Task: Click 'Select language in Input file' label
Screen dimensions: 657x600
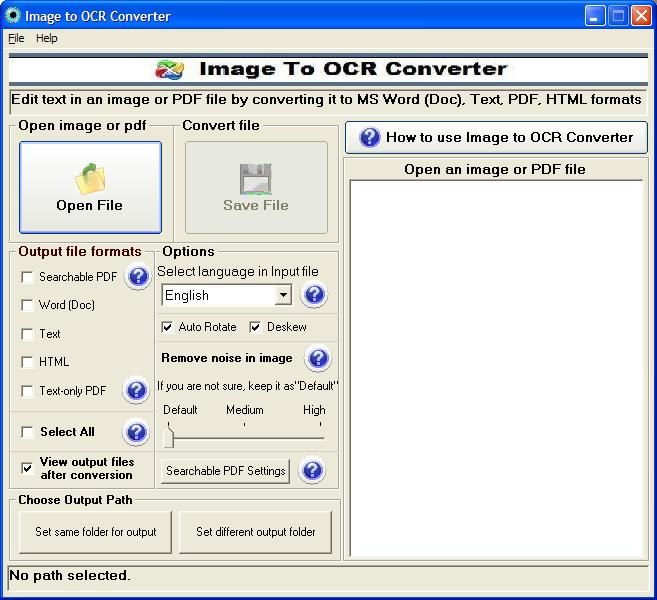Action: 238,272
